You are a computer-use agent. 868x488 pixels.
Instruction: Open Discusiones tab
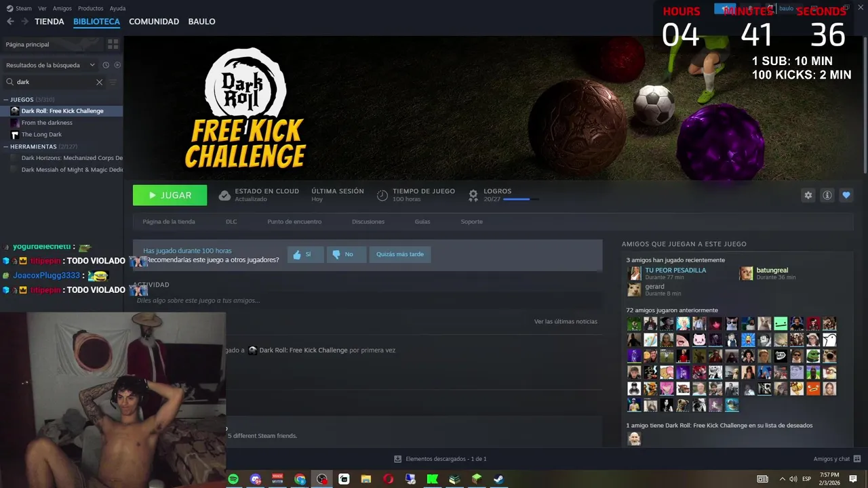click(x=368, y=222)
